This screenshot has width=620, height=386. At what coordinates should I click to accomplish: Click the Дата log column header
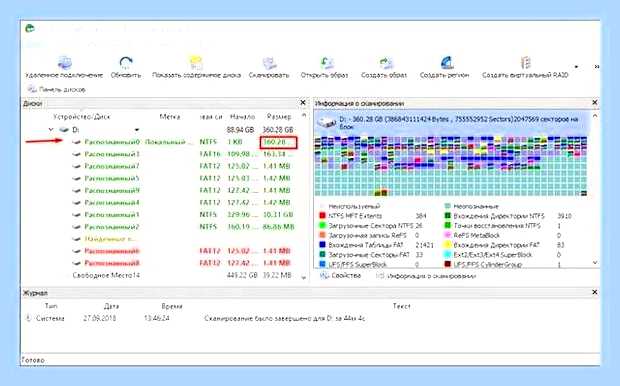[112, 306]
